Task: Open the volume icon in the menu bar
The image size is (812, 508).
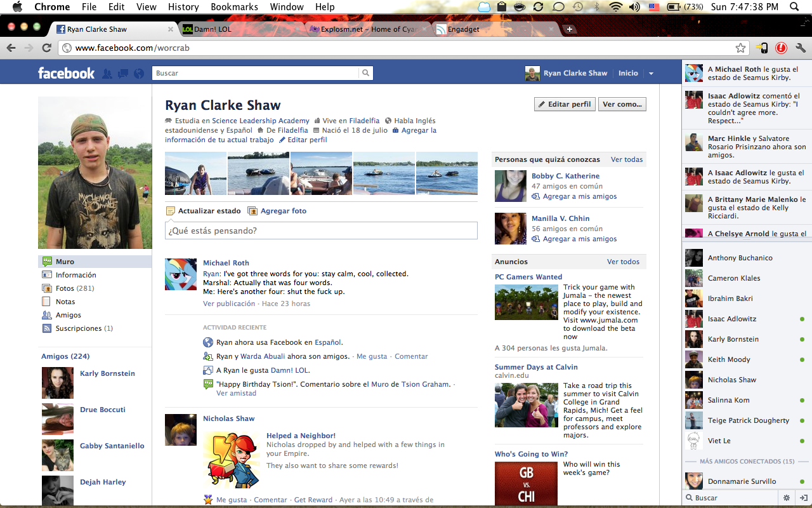Action: tap(634, 7)
